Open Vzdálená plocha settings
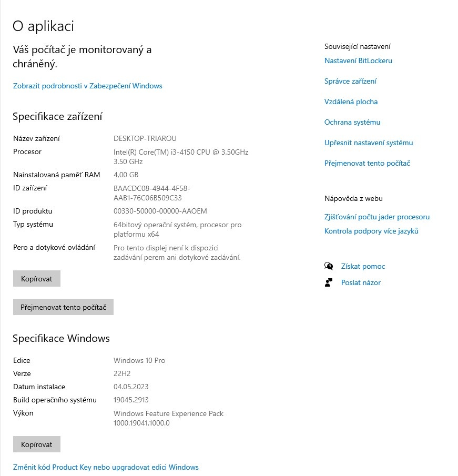Image resolution: width=458 pixels, height=476 pixels. click(x=352, y=102)
